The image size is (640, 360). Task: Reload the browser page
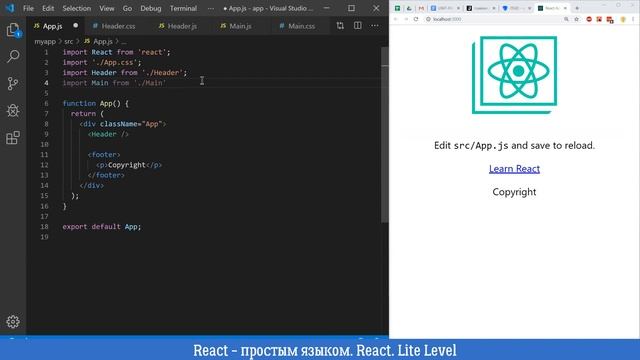point(416,19)
